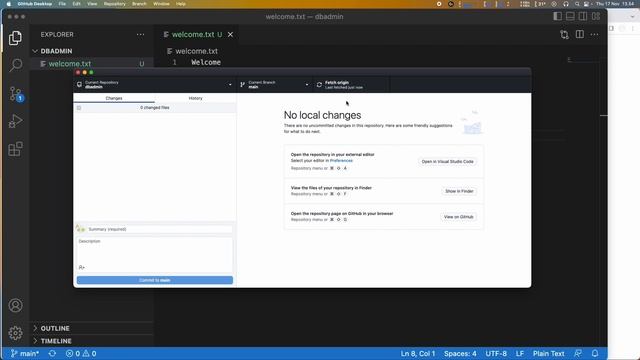The width and height of the screenshot is (640, 360).
Task: Switch to the Changes tab in GitHub Desktop
Action: 114,98
